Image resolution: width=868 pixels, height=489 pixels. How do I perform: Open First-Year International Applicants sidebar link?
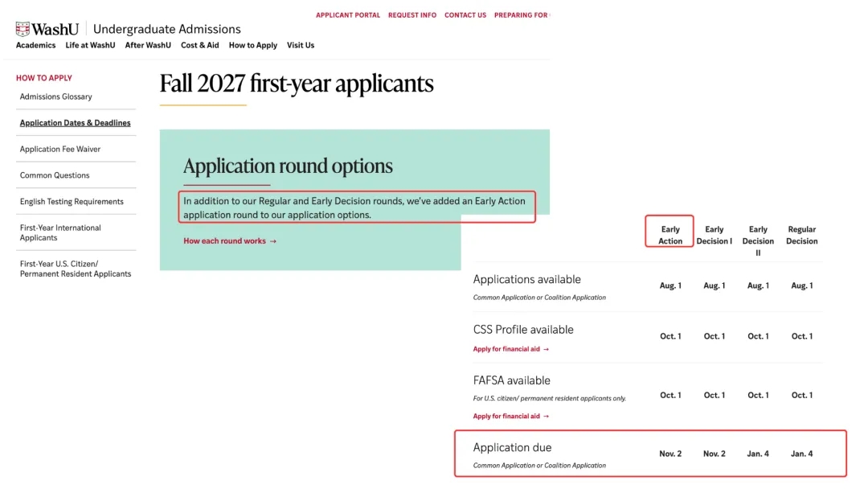pyautogui.click(x=60, y=232)
